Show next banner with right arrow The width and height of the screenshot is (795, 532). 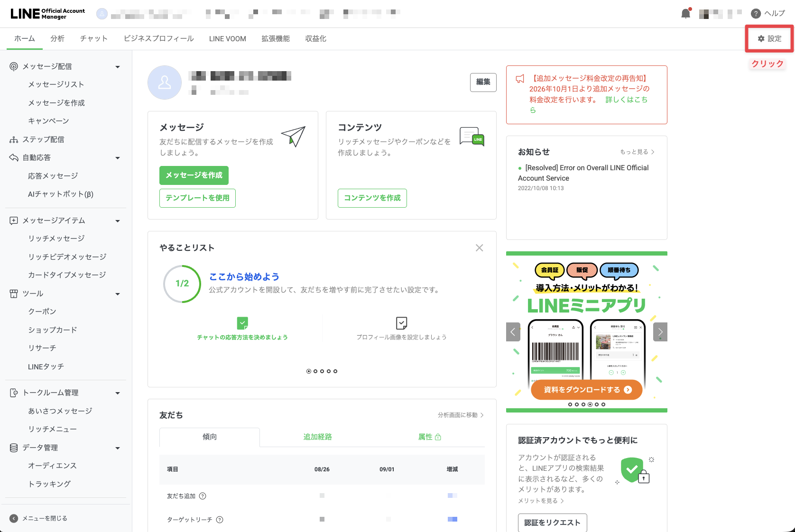pos(660,332)
